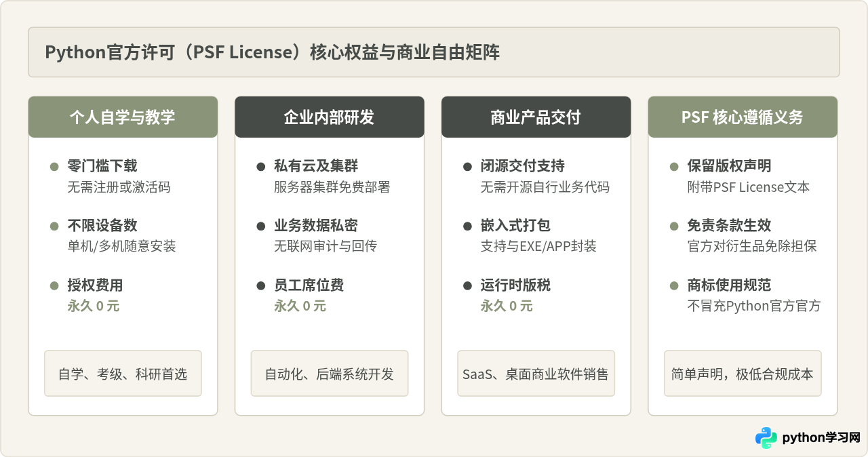Click the 授权费用 heading
Image resolution: width=868 pixels, height=457 pixels.
pyautogui.click(x=95, y=285)
